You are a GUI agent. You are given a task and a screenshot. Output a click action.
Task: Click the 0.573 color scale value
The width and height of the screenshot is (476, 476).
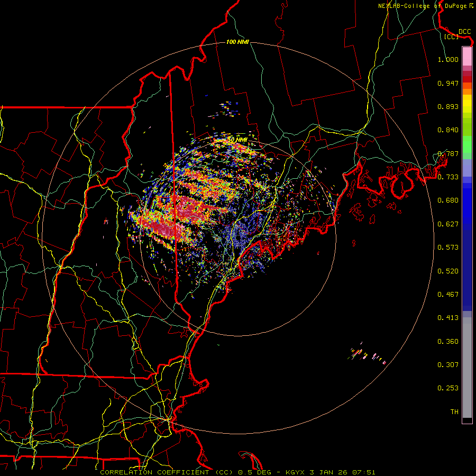(x=448, y=248)
